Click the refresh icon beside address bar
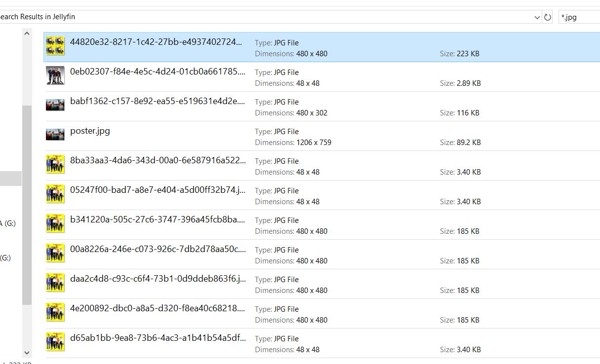The width and height of the screenshot is (600, 364). (x=547, y=17)
